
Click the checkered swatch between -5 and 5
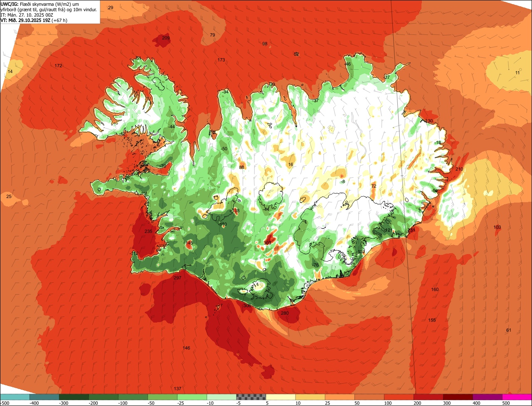tap(251, 397)
